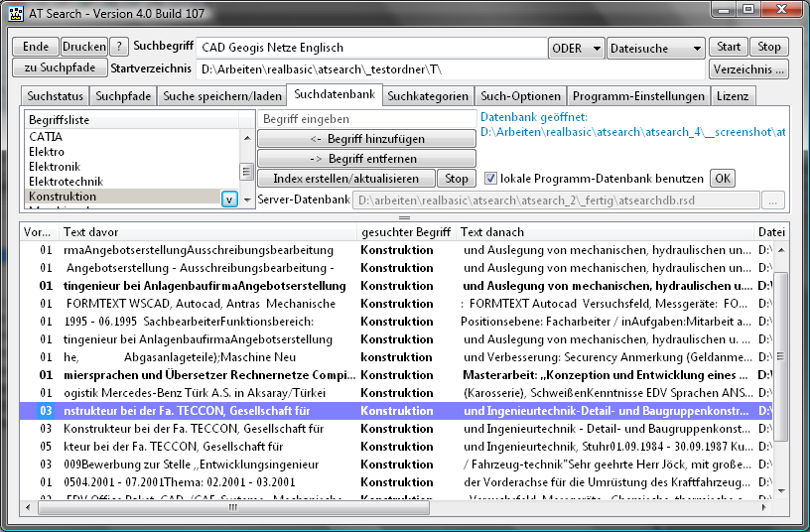This screenshot has width=810, height=532.
Task: Select row 'ogistik Mercedes-Benz Türk A.S. in Aksaray/Türkei'
Action: [396, 393]
